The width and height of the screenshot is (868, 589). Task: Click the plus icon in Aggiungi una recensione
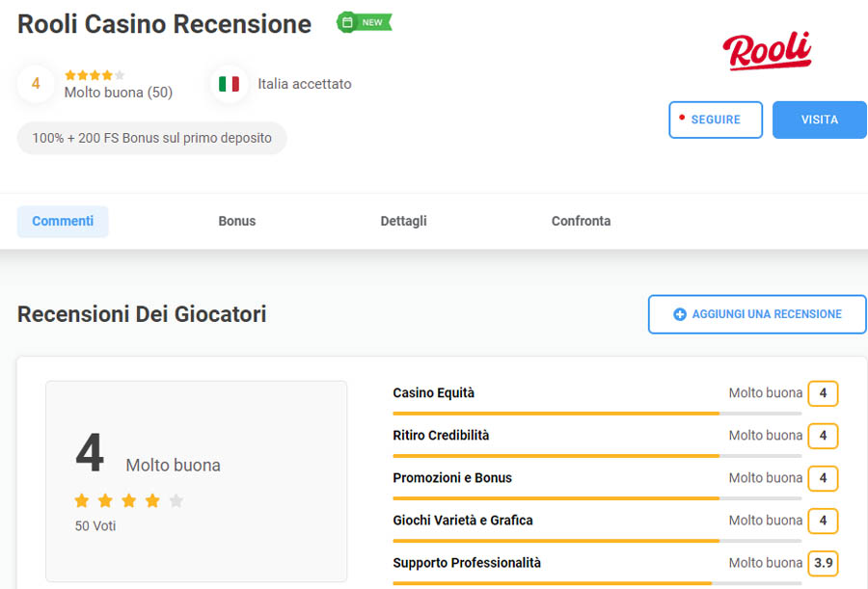click(680, 314)
